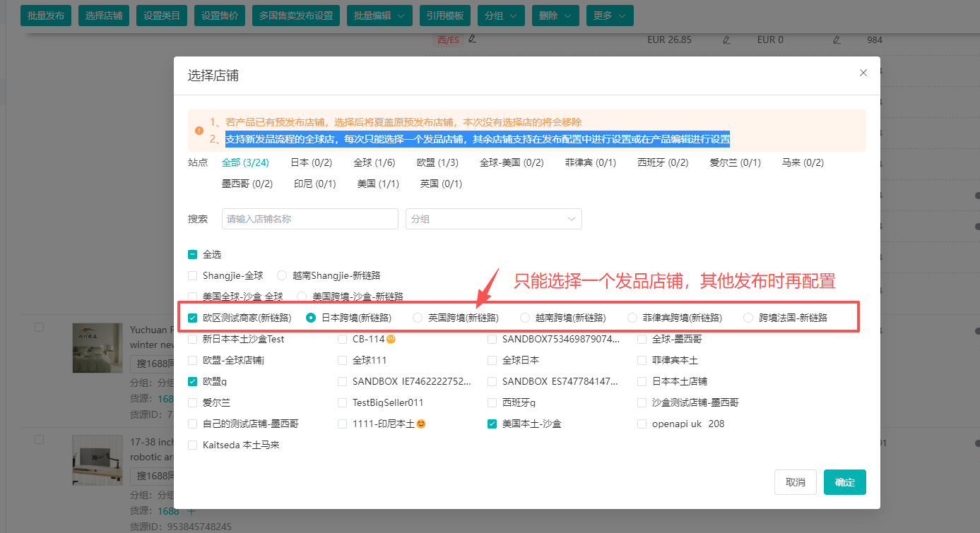Click the pencil edit icon beside EUR 26.85
Screen dimensions: 980x533
[x=726, y=40]
